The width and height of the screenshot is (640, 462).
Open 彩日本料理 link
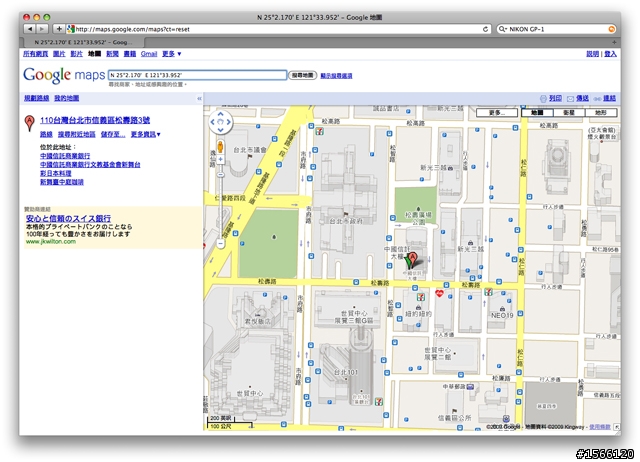pyautogui.click(x=56, y=173)
